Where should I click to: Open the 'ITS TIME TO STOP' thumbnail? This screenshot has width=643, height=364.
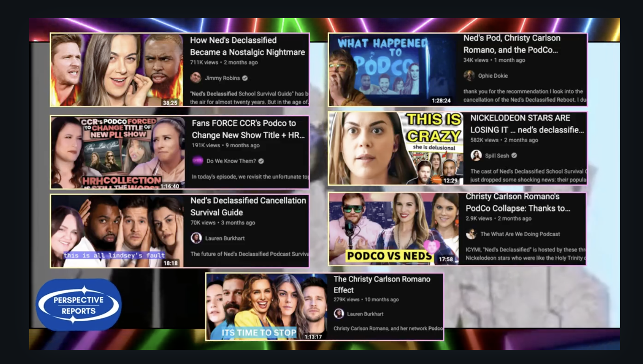pyautogui.click(x=267, y=306)
